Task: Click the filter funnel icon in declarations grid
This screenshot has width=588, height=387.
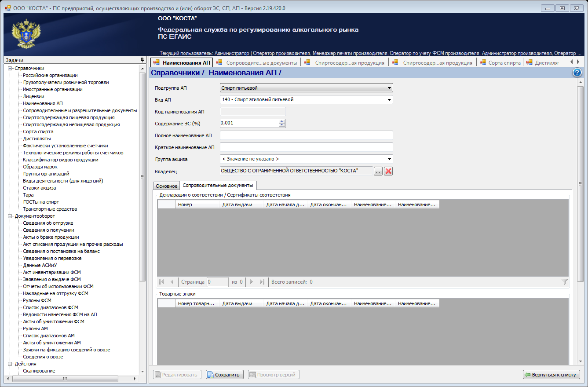Action: [x=565, y=282]
